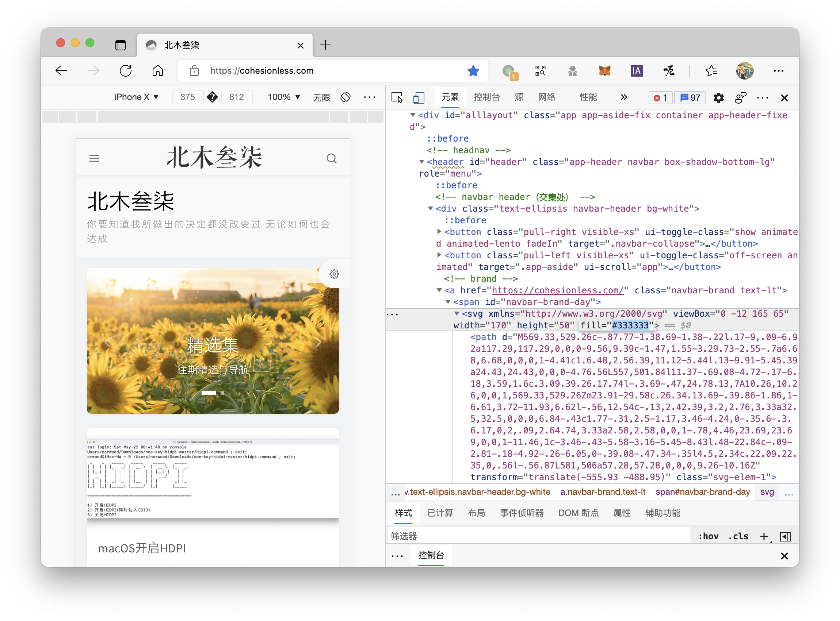Open the 已计算 styles tab
Image resolution: width=840 pixels, height=621 pixels.
coord(440,513)
